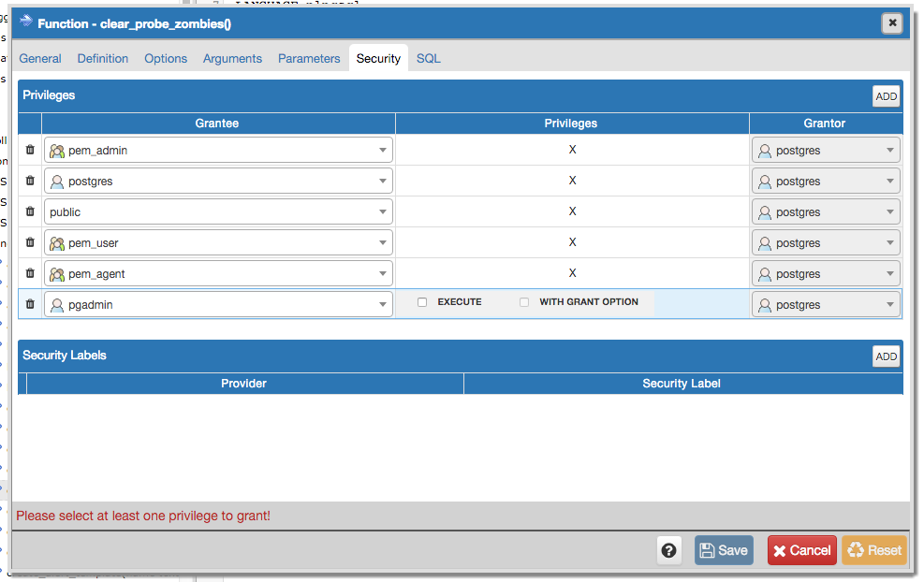Add a new privilege row with ADD

(x=886, y=95)
